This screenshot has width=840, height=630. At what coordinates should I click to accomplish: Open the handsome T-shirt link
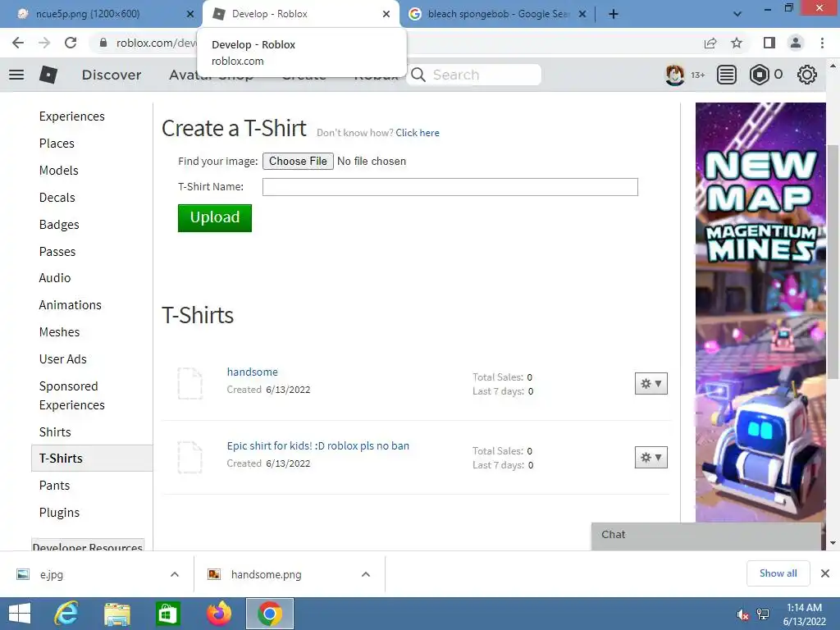[x=253, y=372]
